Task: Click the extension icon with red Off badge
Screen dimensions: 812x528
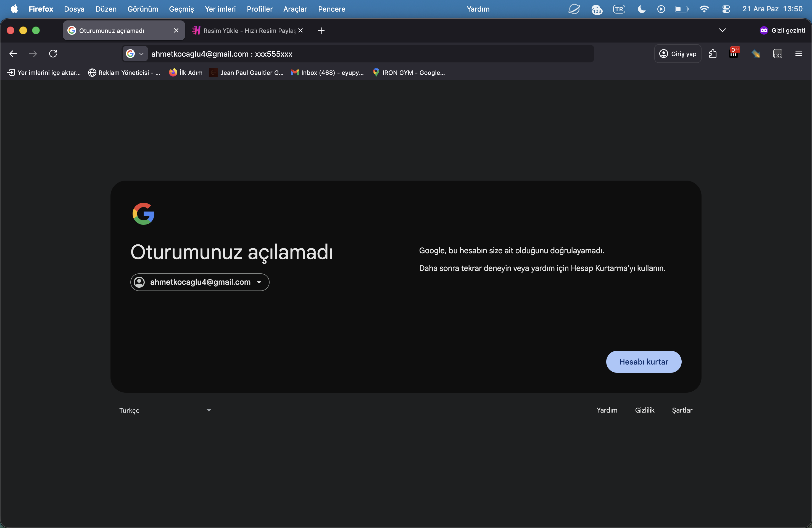Action: (734, 53)
